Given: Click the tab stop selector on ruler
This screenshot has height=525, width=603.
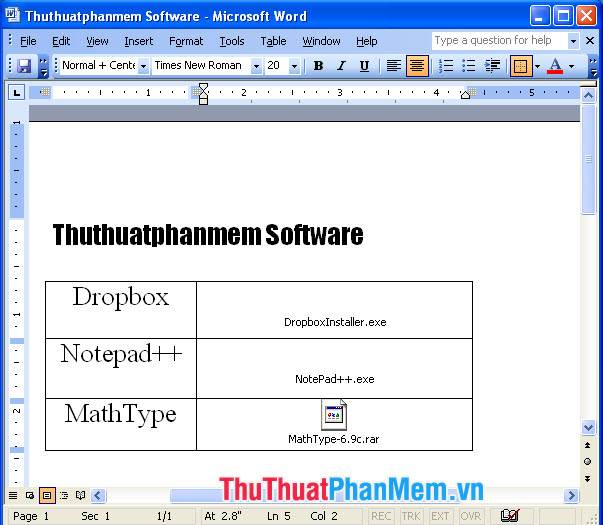Looking at the screenshot, I should [x=16, y=93].
